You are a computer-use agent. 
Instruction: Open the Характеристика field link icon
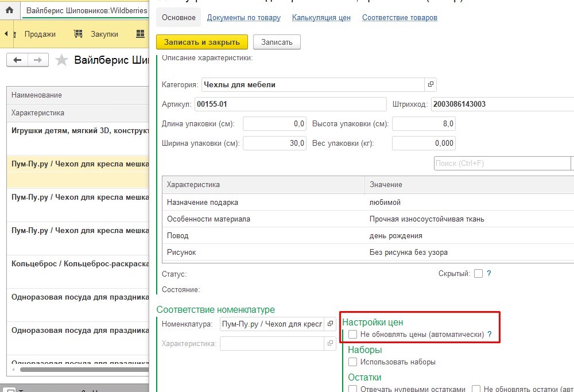click(330, 343)
